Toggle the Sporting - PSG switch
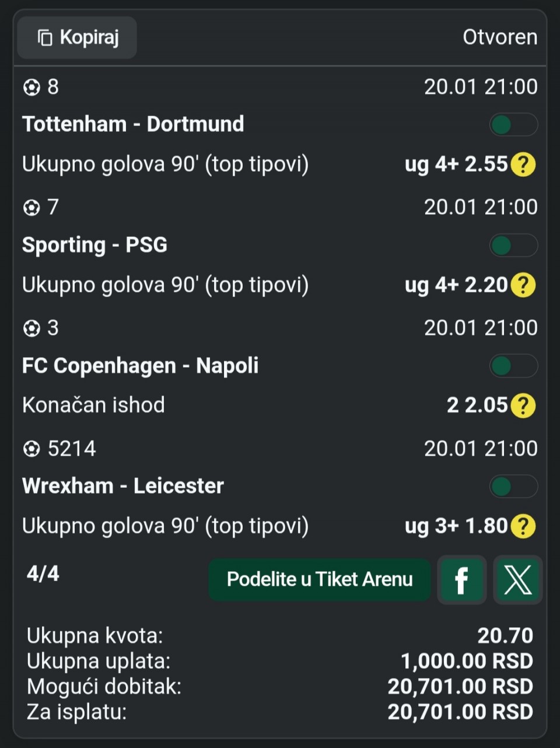The width and height of the screenshot is (560, 748). (x=513, y=246)
